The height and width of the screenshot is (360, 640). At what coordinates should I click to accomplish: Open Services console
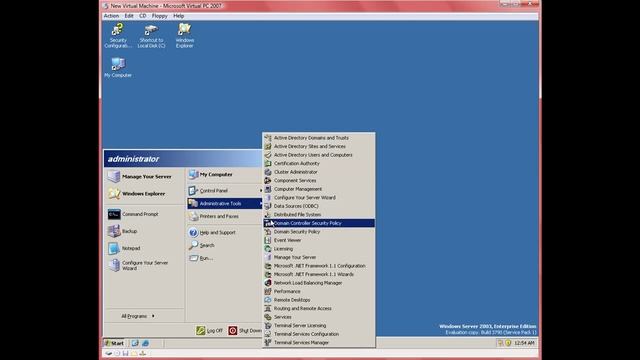pyautogui.click(x=319, y=317)
